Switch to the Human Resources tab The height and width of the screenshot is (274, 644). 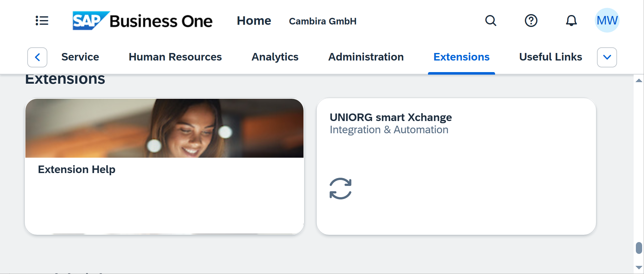click(175, 57)
